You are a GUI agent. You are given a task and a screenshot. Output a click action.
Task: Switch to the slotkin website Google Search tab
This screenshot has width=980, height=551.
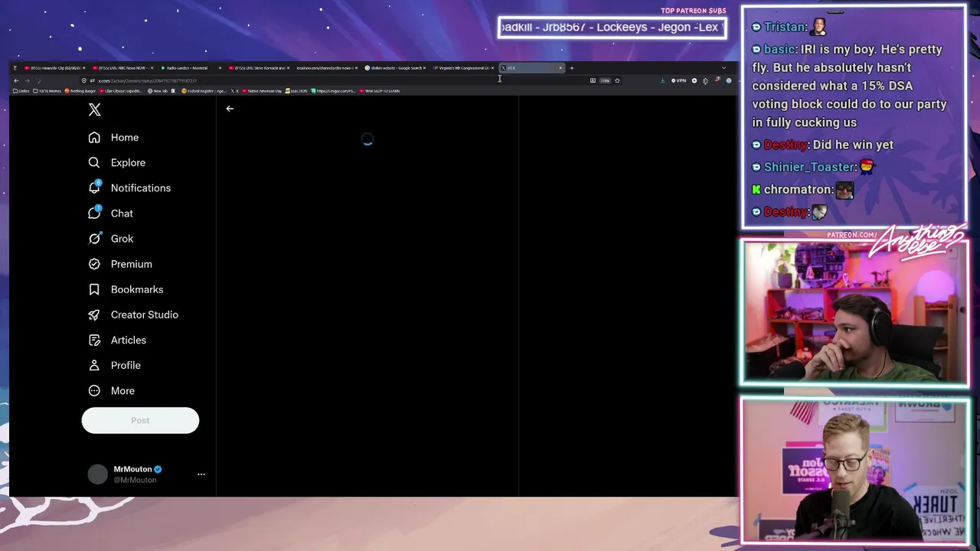pos(395,68)
